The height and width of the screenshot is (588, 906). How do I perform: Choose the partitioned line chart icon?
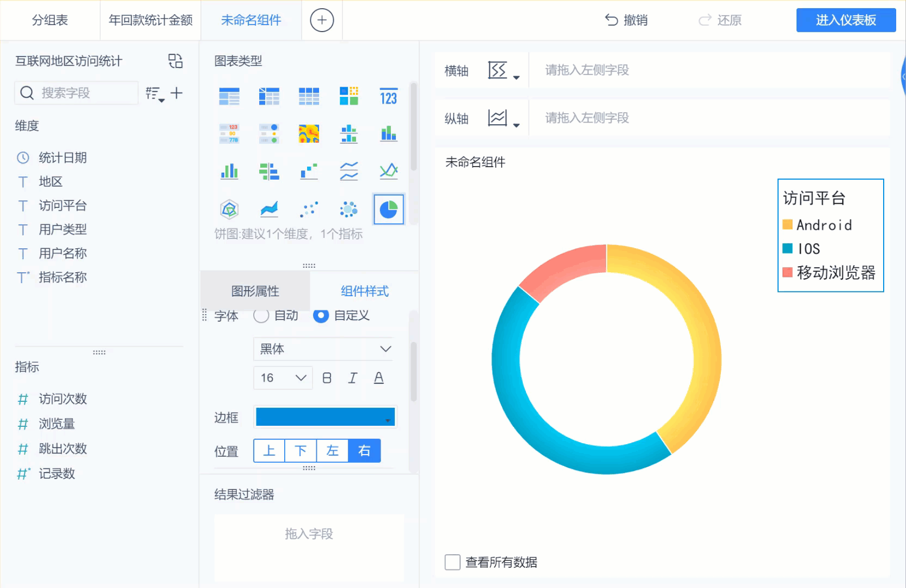pyautogui.click(x=349, y=171)
